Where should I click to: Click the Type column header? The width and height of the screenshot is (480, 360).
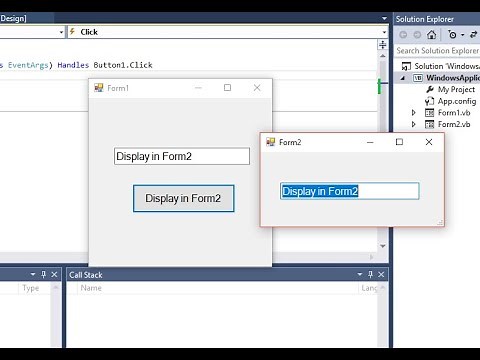point(31,288)
